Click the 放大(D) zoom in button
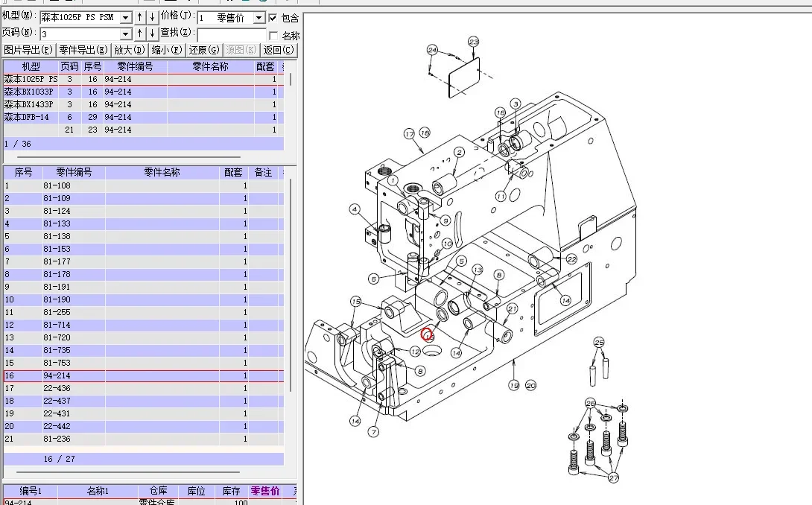 [x=130, y=50]
